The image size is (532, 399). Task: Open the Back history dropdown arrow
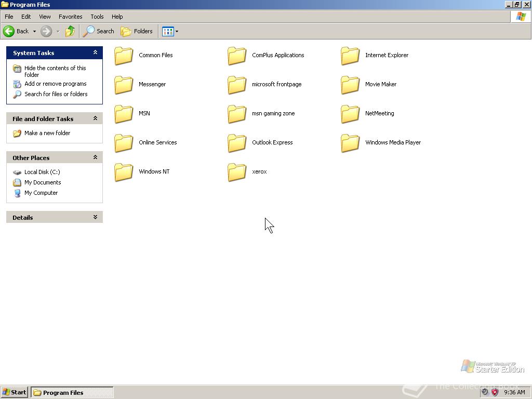[x=34, y=32]
